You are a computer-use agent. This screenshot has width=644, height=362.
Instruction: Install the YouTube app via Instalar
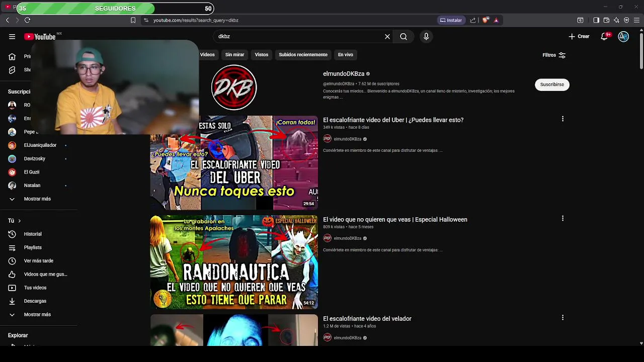[451, 20]
